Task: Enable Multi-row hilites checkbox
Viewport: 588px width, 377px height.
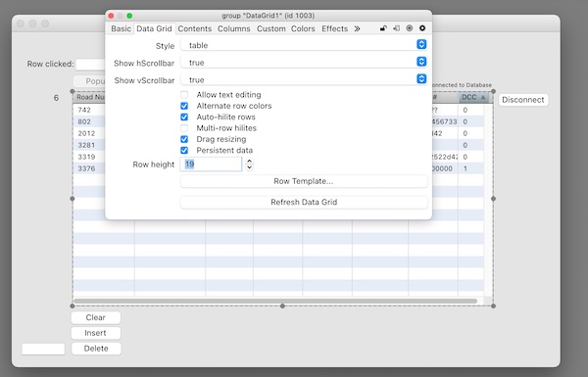Action: point(184,128)
